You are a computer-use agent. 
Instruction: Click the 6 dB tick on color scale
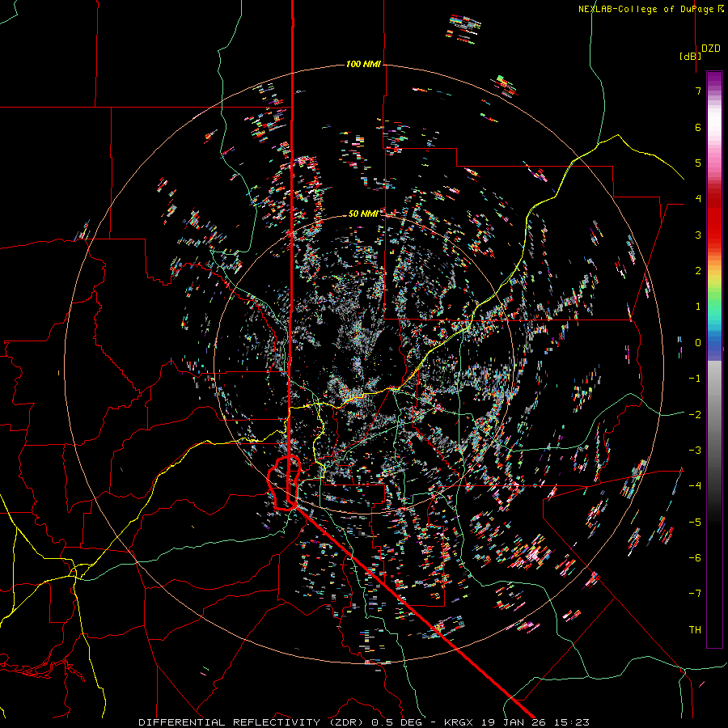[698, 127]
